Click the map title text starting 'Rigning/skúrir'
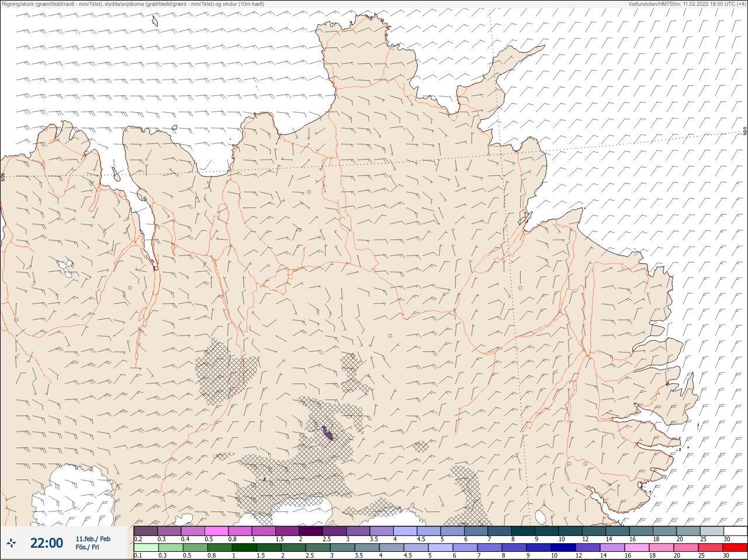This screenshot has height=560, width=748. click(x=133, y=4)
